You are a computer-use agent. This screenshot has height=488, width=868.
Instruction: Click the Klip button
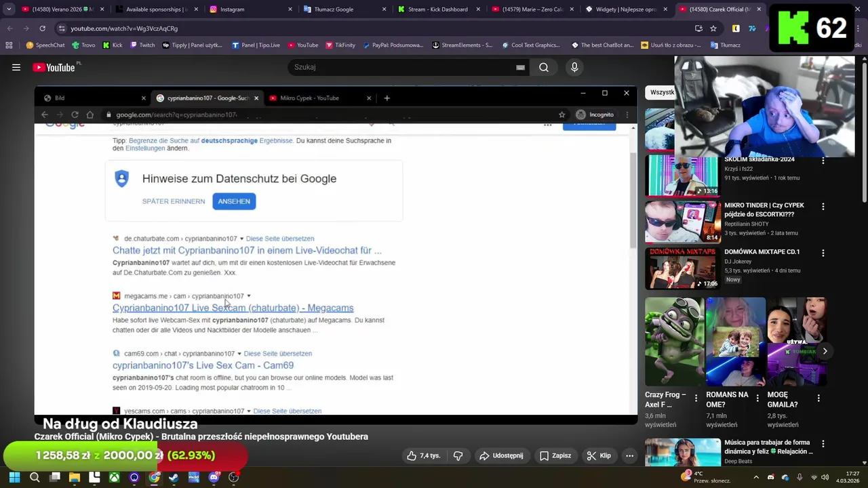(599, 456)
